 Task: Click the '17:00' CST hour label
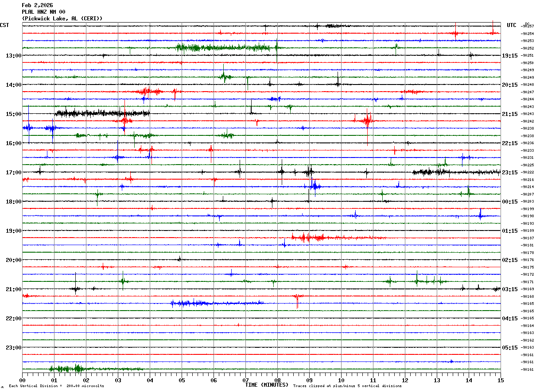[14, 173]
